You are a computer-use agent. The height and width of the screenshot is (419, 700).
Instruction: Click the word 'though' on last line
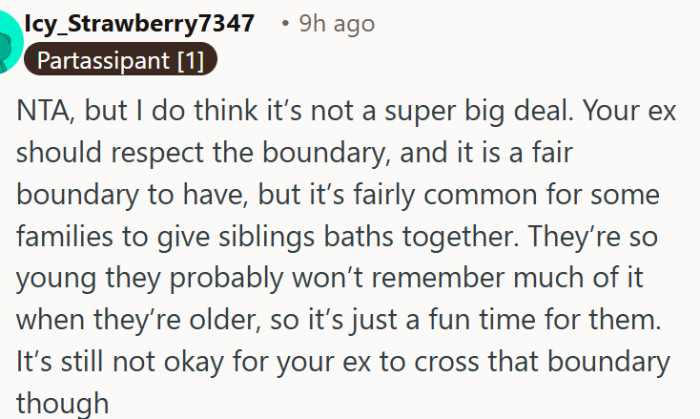click(61, 402)
